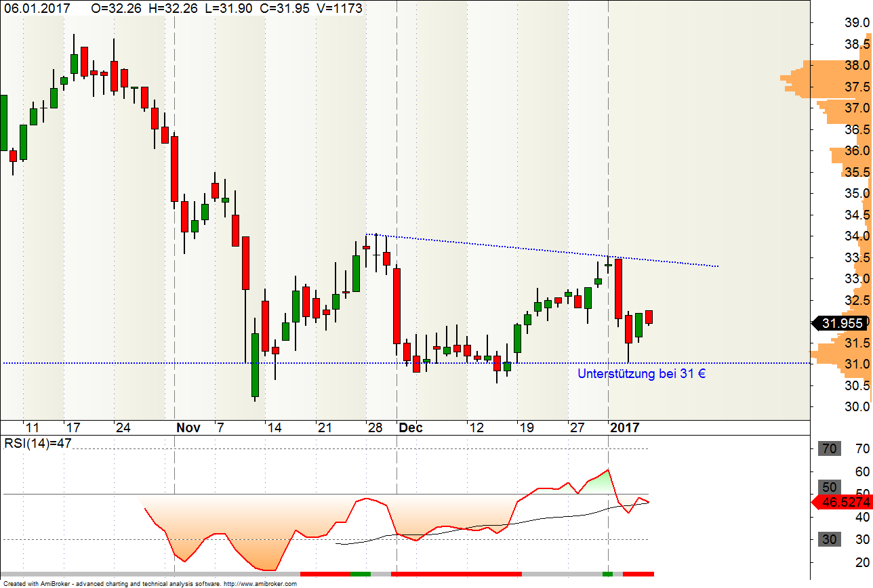Click the price axis label 36.0
The image size is (873, 588).
pos(857,151)
